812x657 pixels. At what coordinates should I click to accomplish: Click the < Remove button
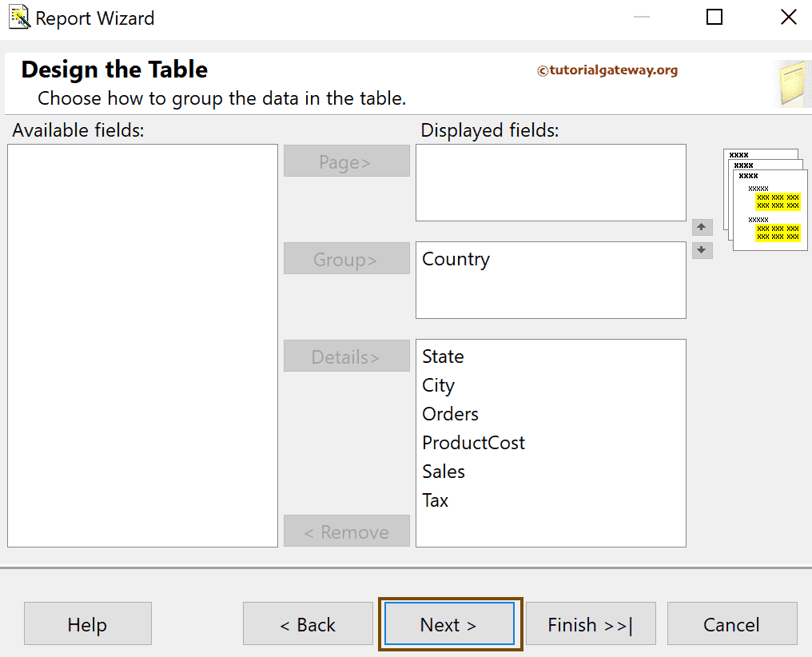[x=346, y=531]
